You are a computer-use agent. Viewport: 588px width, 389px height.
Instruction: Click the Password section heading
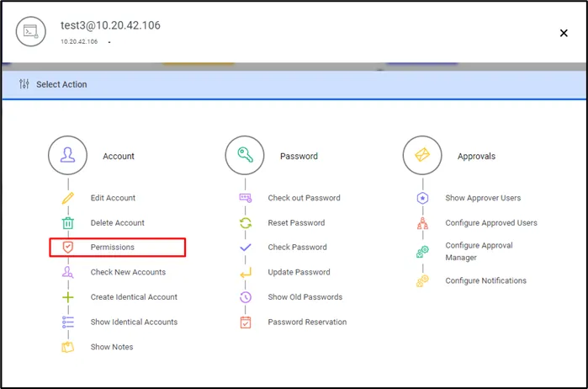tap(299, 157)
